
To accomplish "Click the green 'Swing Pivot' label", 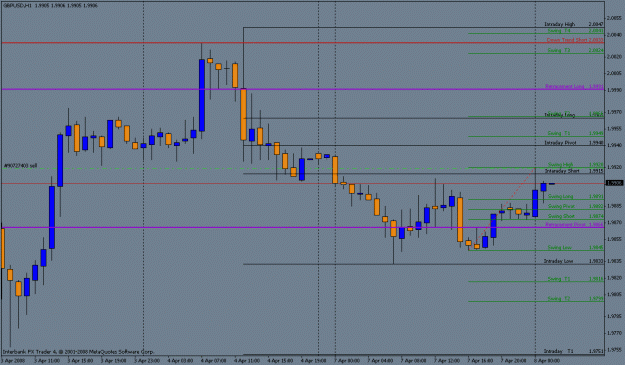I will (561, 206).
